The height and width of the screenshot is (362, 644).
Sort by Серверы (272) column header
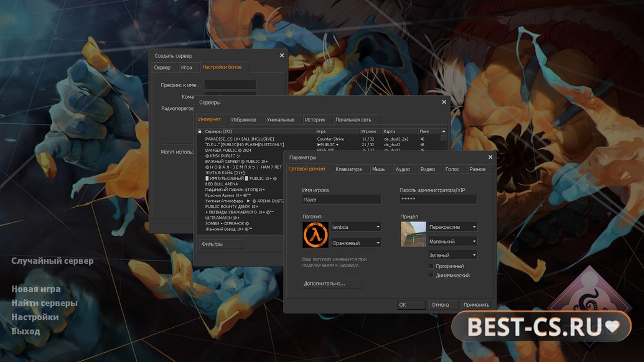point(259,131)
